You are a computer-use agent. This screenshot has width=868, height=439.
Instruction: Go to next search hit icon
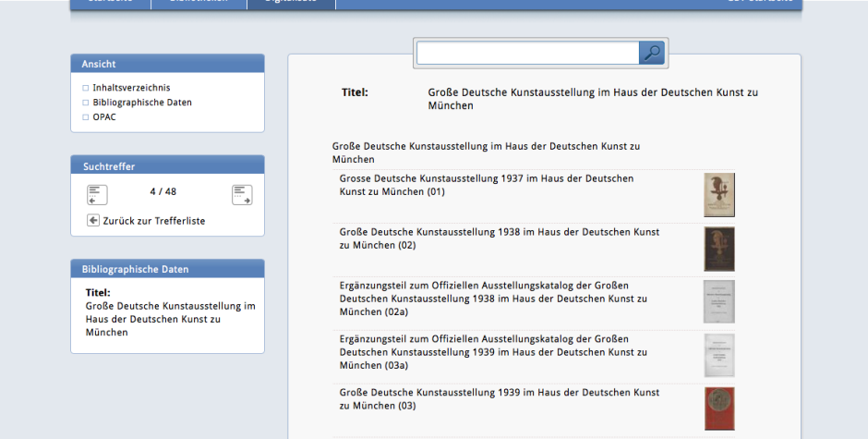tap(242, 195)
